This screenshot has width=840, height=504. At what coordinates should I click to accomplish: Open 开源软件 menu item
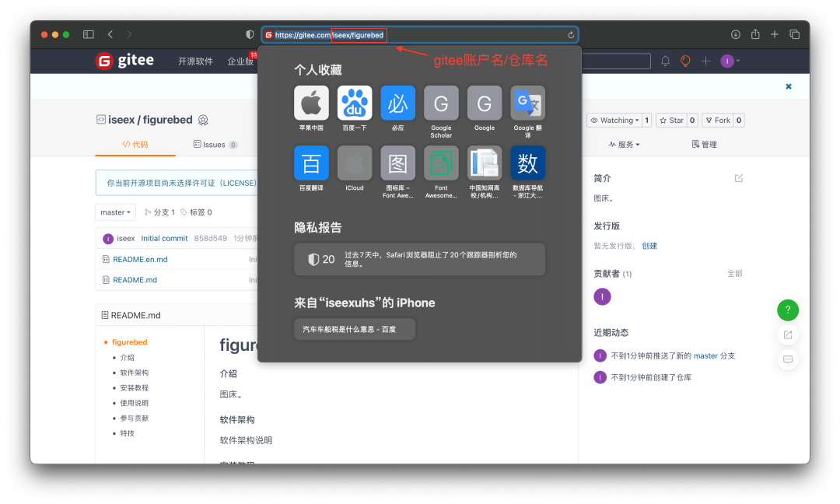tap(195, 61)
